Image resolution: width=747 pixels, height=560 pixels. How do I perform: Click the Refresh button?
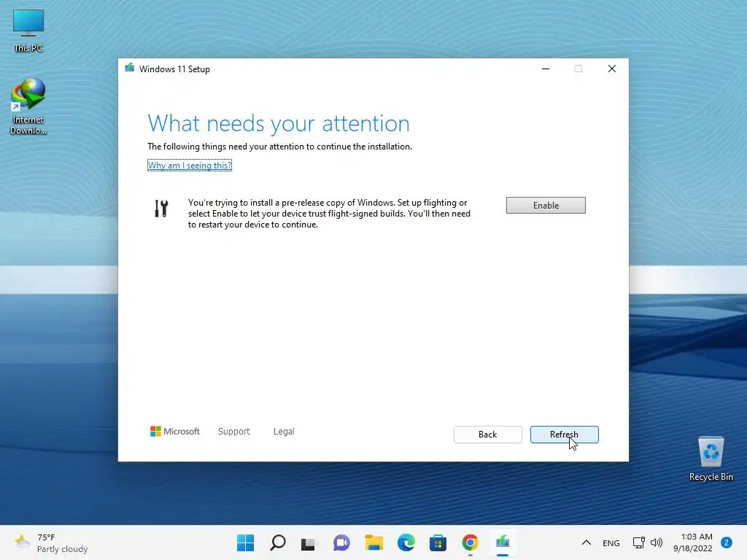564,435
